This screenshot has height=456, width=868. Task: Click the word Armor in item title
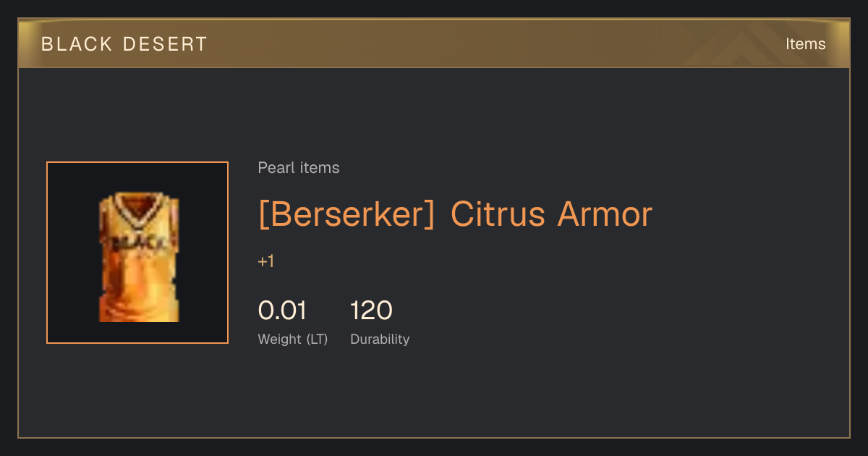point(604,214)
